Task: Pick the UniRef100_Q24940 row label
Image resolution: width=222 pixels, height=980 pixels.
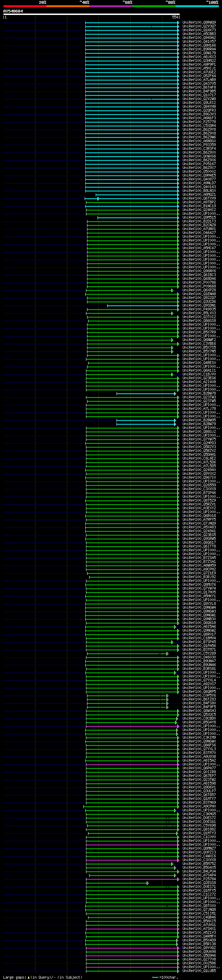Action: [199, 470]
